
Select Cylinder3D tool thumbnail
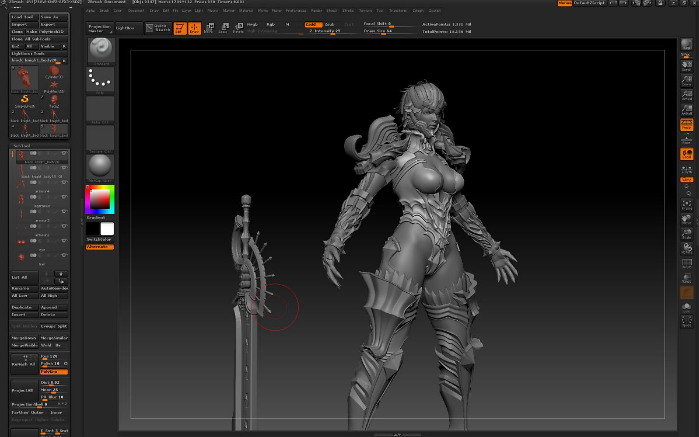coord(54,72)
